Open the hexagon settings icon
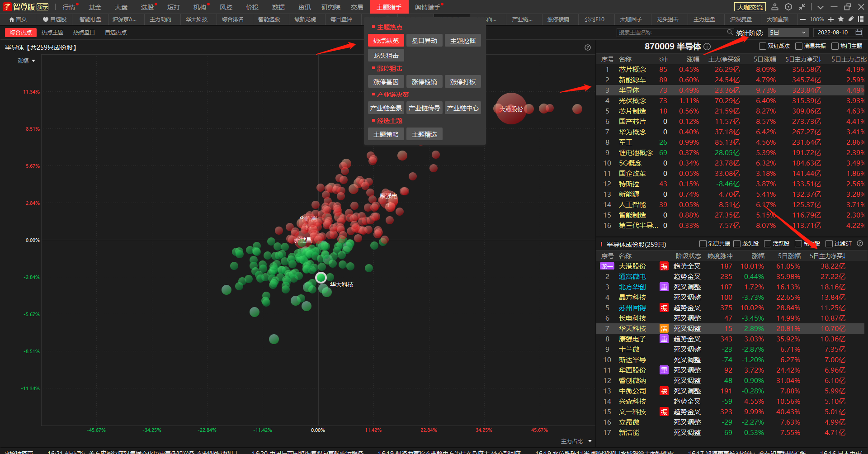Image resolution: width=868 pixels, height=454 pixels. click(788, 7)
